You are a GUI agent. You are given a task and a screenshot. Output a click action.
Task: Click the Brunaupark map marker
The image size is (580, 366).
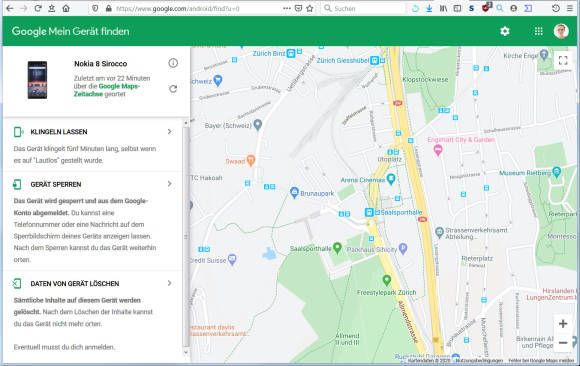coord(294,192)
